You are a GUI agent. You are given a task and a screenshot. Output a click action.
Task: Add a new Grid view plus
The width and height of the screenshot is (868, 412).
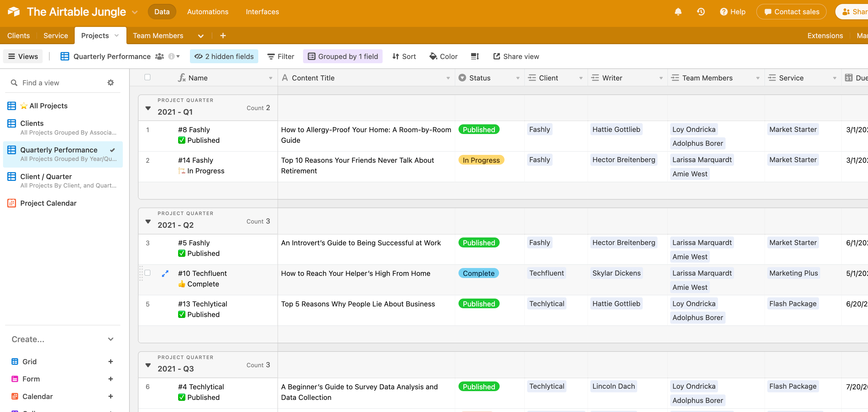[x=110, y=361]
